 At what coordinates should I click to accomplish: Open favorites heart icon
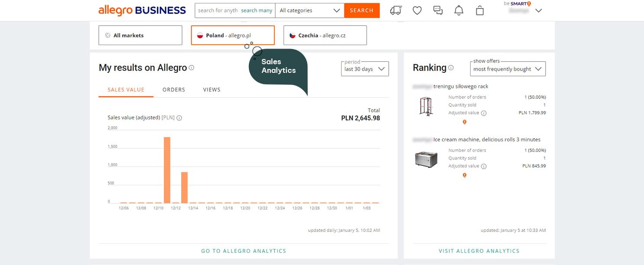[417, 10]
